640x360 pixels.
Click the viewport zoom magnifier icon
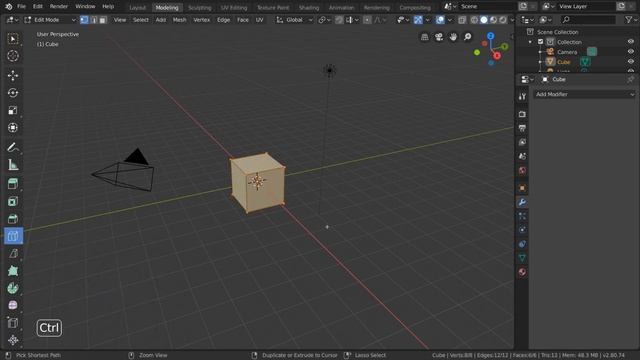coord(467,37)
